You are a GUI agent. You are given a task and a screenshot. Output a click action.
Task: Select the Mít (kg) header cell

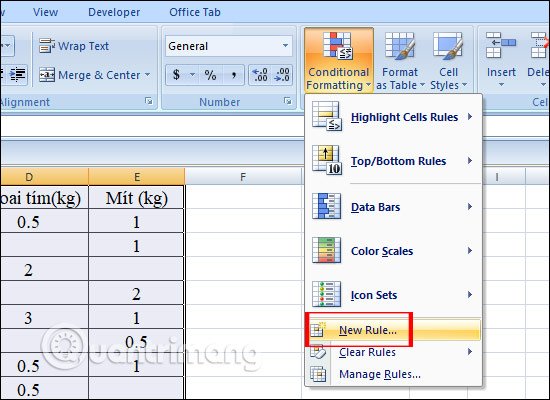[136, 198]
